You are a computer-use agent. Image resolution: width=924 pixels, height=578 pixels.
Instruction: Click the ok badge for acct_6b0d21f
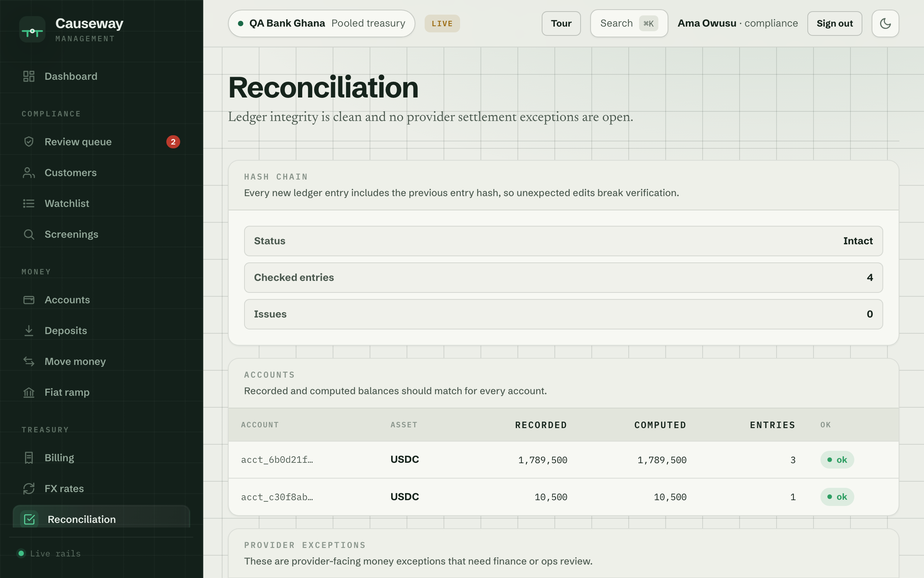(837, 460)
